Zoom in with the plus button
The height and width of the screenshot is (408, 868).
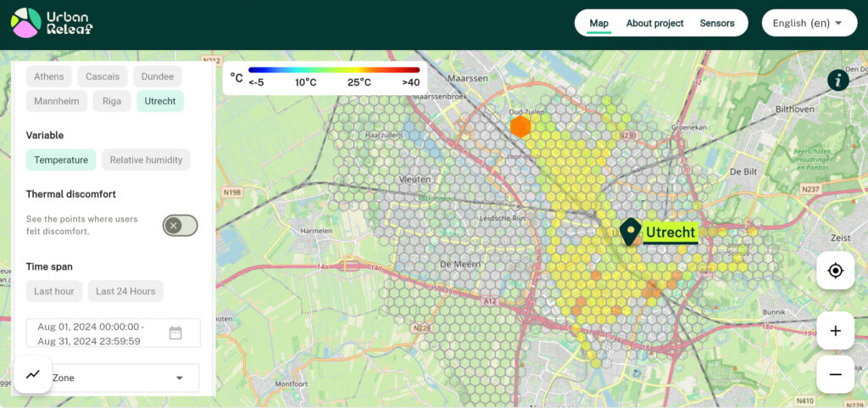coord(835,331)
